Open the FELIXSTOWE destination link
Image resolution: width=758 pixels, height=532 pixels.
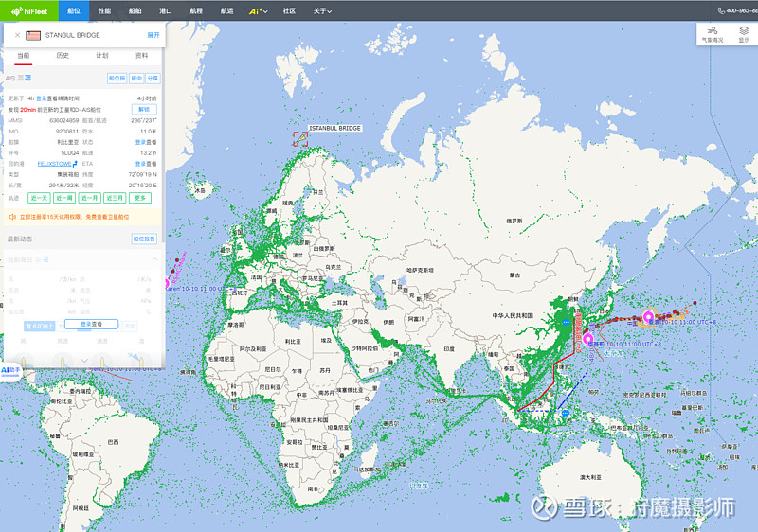point(54,164)
